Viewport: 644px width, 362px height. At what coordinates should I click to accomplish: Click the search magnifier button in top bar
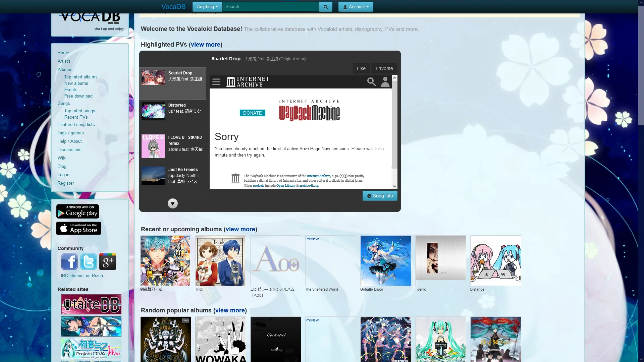point(325,7)
